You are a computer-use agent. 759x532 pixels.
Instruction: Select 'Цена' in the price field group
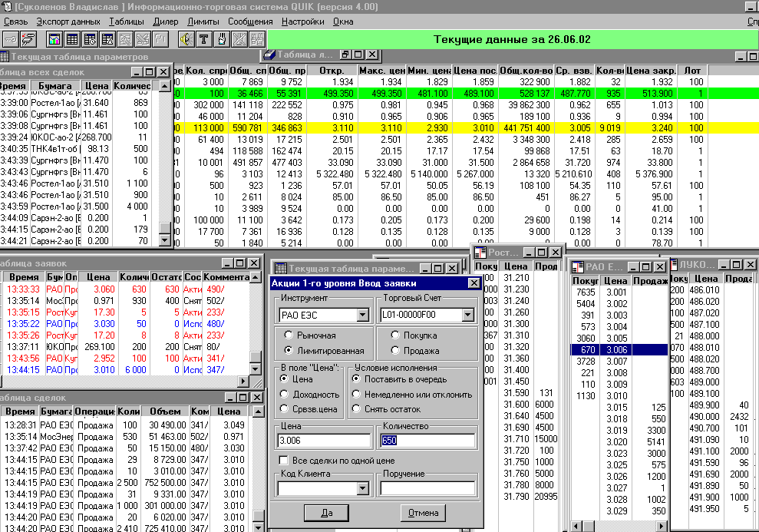tap(285, 379)
